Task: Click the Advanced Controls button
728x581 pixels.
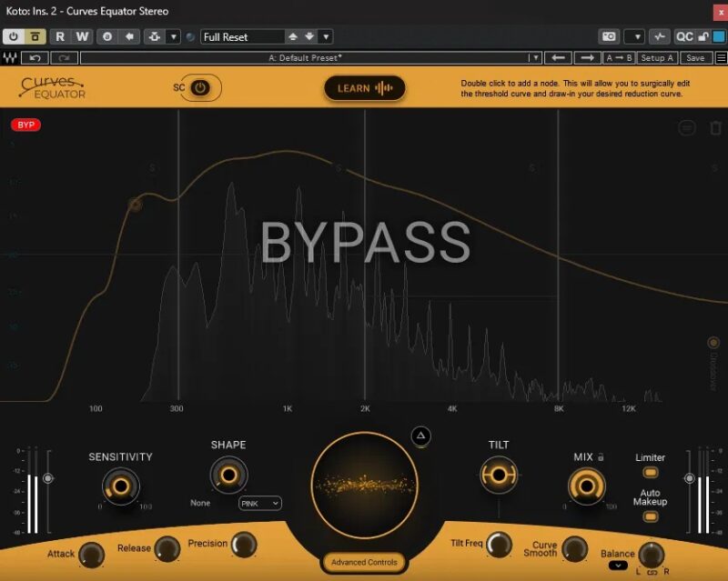Action: [365, 563]
